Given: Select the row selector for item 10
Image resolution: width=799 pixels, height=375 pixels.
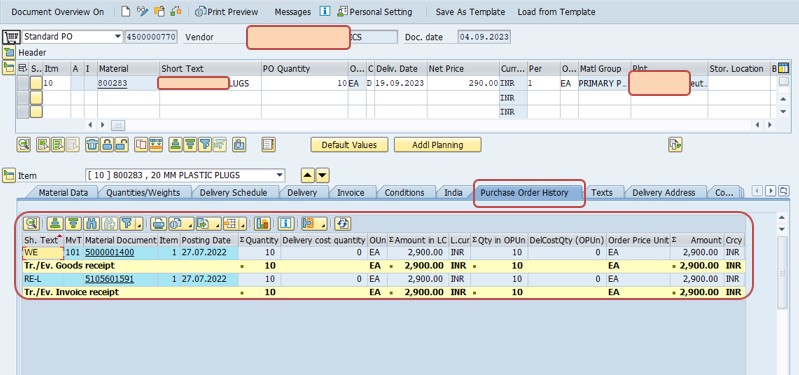Looking at the screenshot, I should click(x=22, y=83).
